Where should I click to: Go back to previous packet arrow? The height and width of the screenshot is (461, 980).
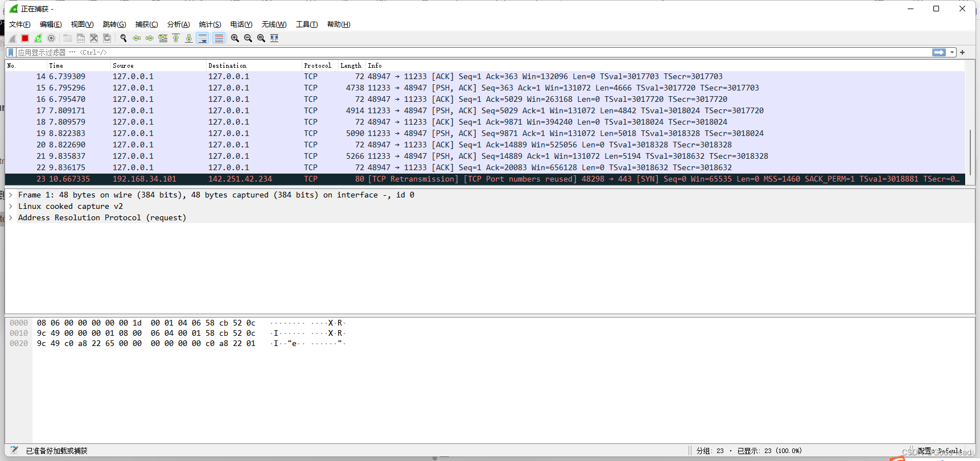(137, 38)
